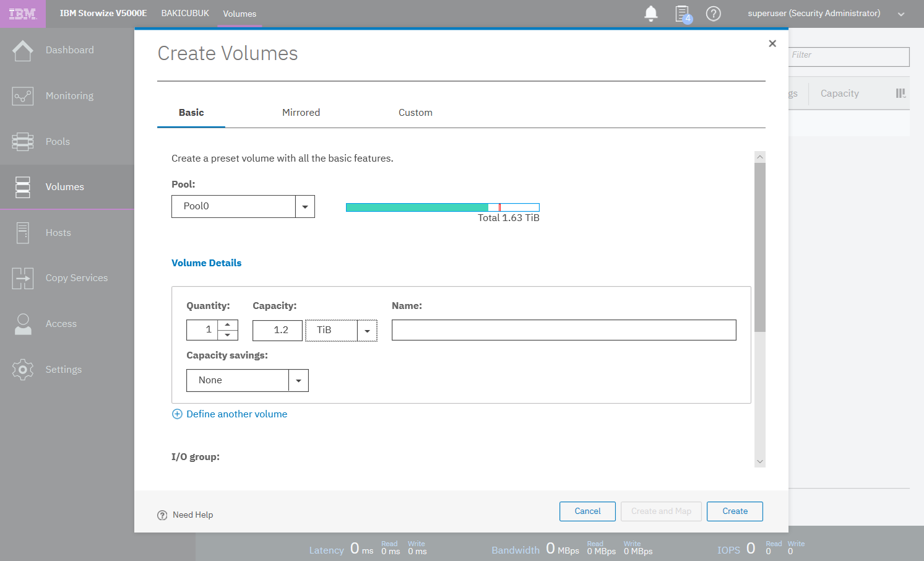Click the Define another volume link

coord(236,414)
